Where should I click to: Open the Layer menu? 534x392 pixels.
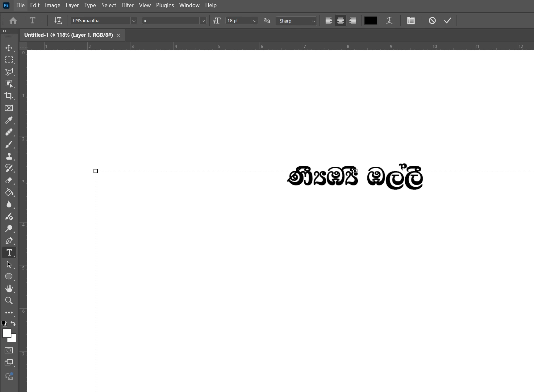tap(72, 5)
